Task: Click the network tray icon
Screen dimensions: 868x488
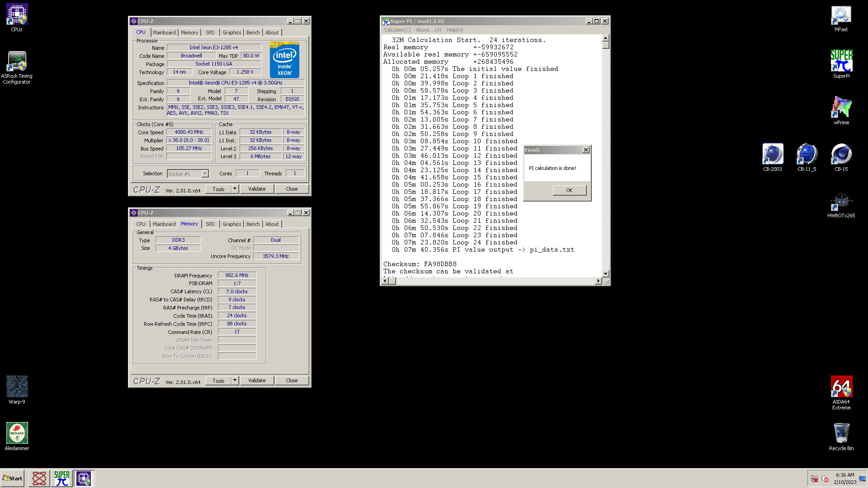Action: 814,479
